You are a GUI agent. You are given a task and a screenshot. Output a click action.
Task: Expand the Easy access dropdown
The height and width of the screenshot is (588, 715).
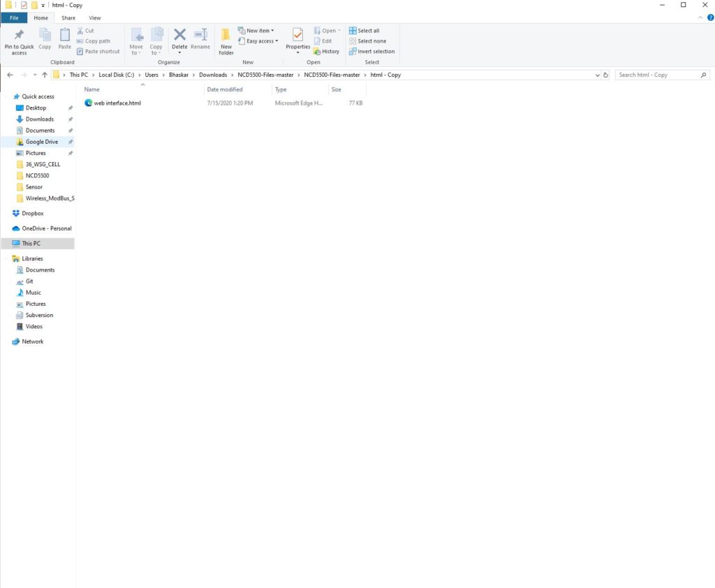click(x=258, y=41)
